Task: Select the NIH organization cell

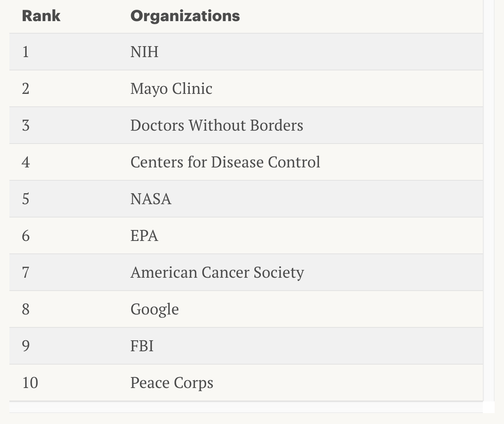Action: [x=144, y=52]
